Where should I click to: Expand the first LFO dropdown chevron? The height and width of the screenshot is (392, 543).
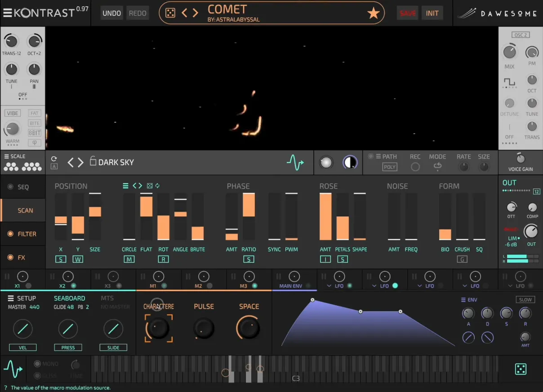click(329, 286)
